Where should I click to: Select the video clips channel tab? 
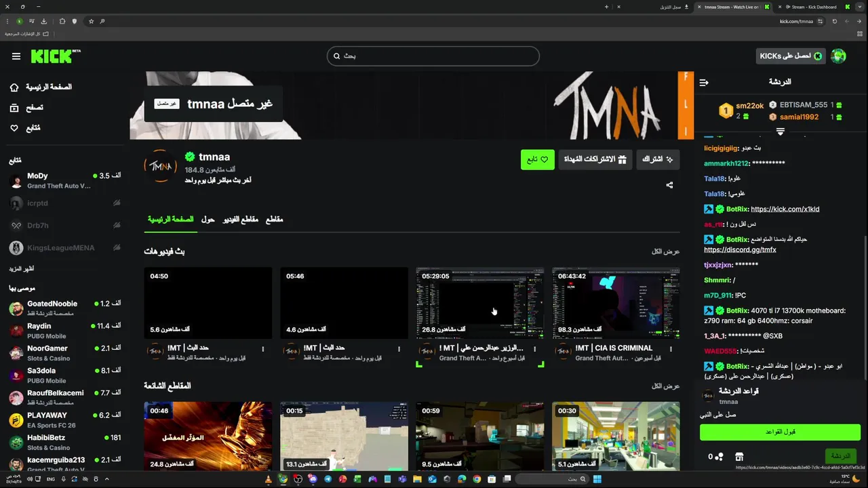pos(241,219)
